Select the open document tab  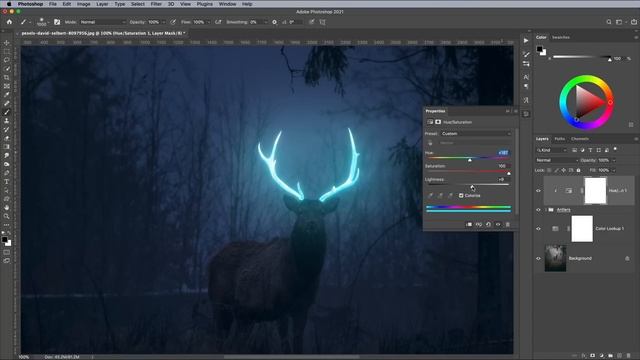click(103, 33)
